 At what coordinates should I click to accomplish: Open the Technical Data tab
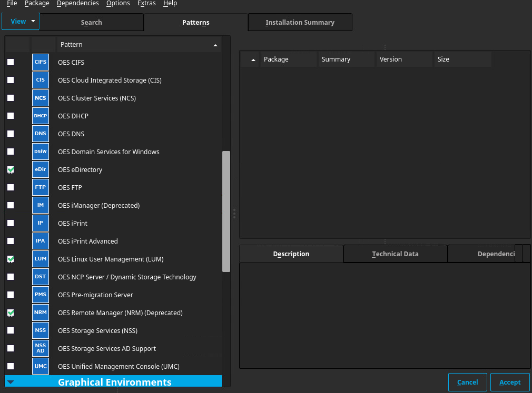coord(395,254)
